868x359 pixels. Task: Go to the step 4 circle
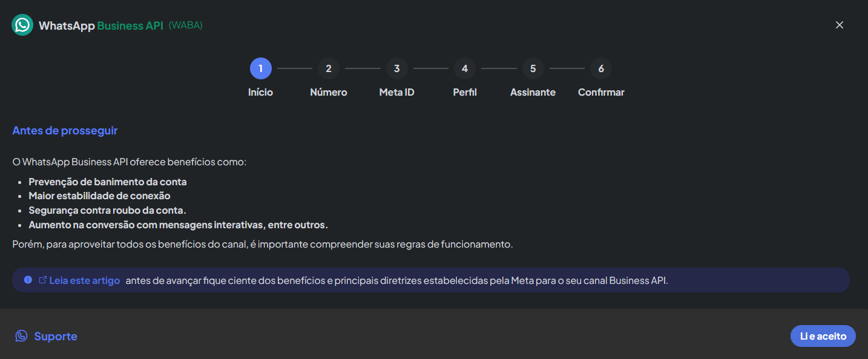click(x=465, y=68)
